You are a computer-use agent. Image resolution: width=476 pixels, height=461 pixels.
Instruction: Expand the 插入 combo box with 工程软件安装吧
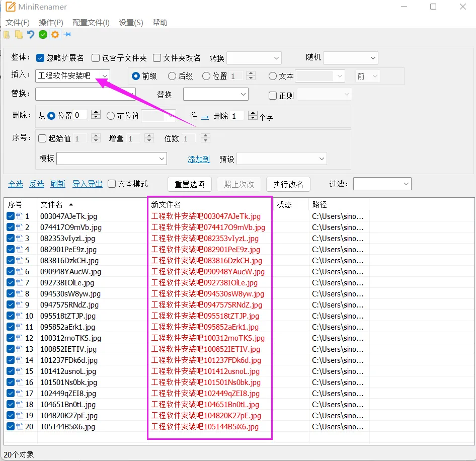point(105,76)
